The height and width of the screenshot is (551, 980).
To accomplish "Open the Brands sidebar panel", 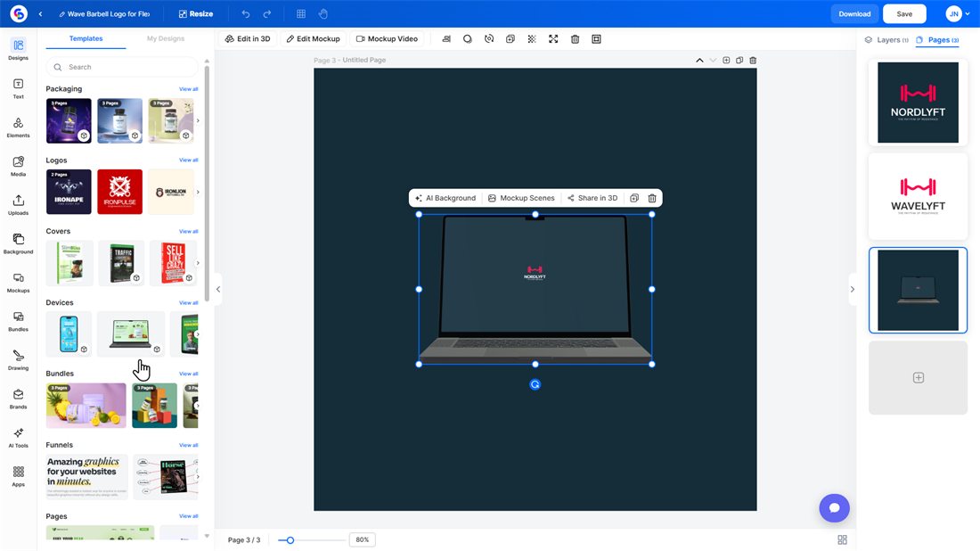I will coord(18,399).
